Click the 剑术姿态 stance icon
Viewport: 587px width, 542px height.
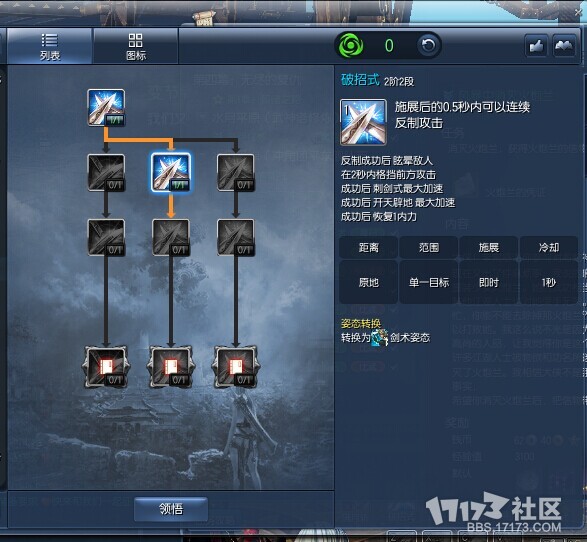click(380, 337)
